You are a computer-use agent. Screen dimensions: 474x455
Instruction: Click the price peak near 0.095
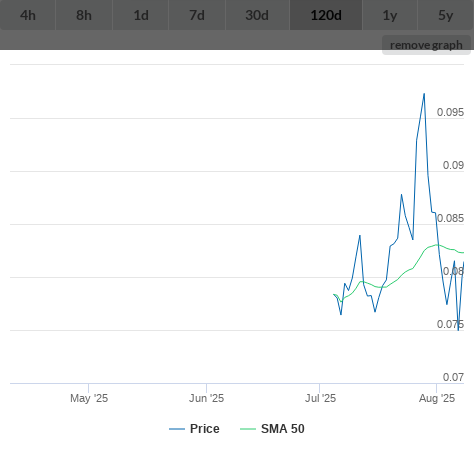pyautogui.click(x=424, y=94)
